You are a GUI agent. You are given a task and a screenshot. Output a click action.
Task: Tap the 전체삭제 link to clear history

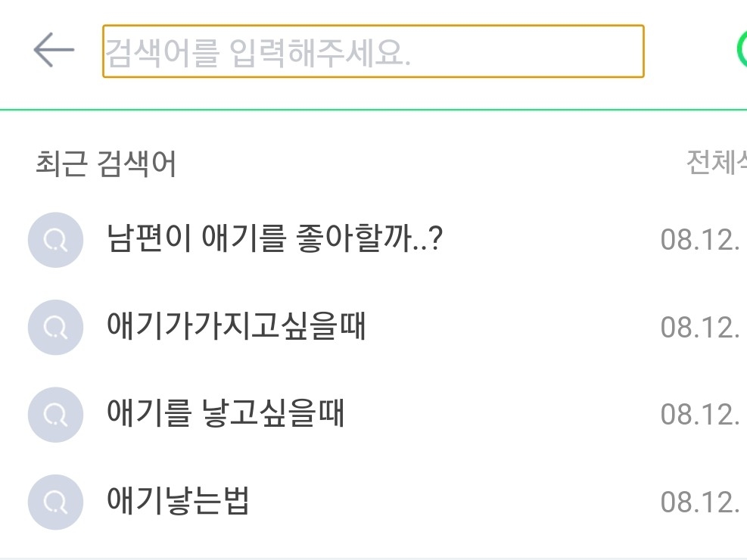pyautogui.click(x=716, y=162)
